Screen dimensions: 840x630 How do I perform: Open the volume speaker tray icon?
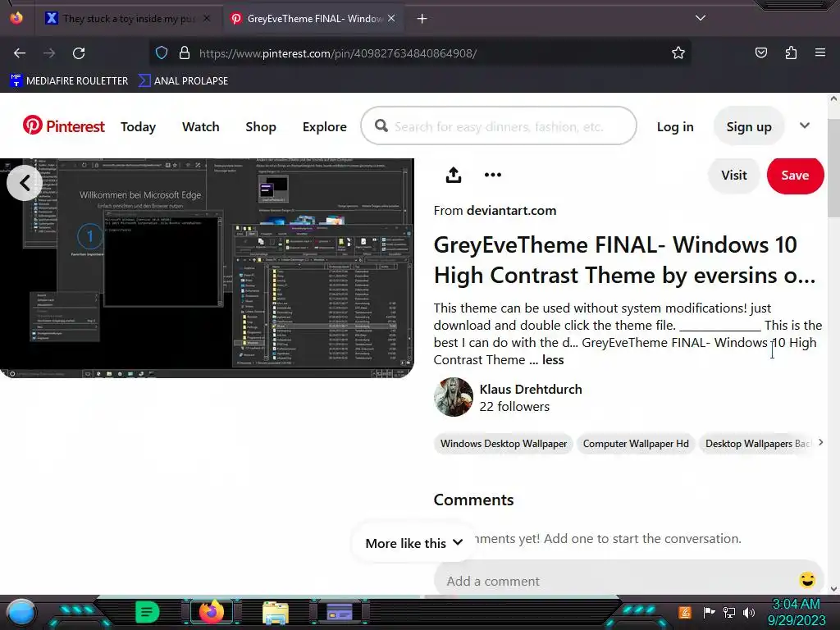[x=749, y=612]
